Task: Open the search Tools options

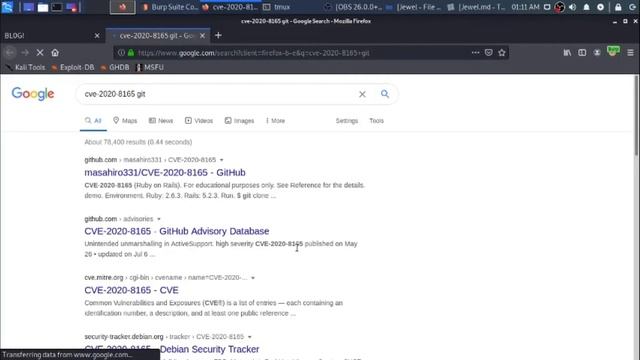Action: coord(376,121)
